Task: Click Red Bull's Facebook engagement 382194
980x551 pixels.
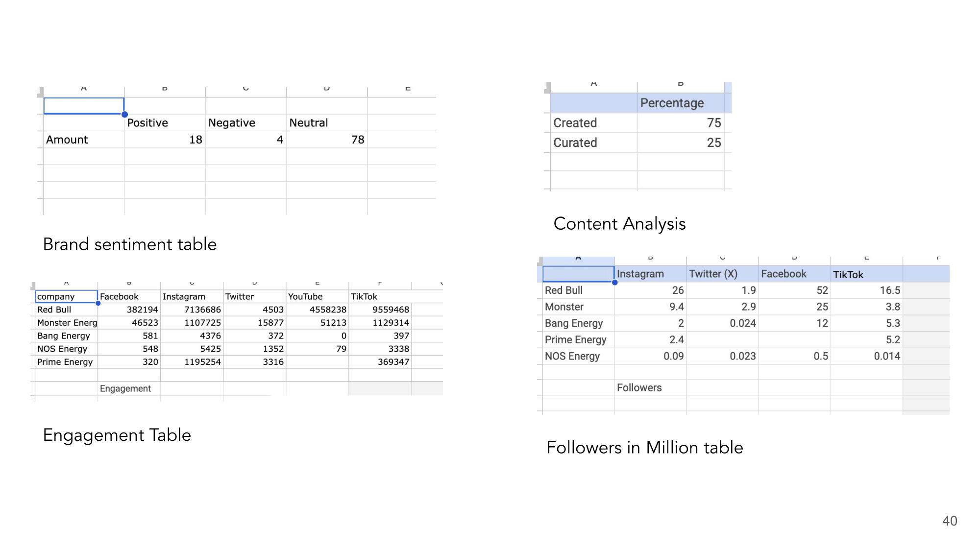Action: (129, 310)
